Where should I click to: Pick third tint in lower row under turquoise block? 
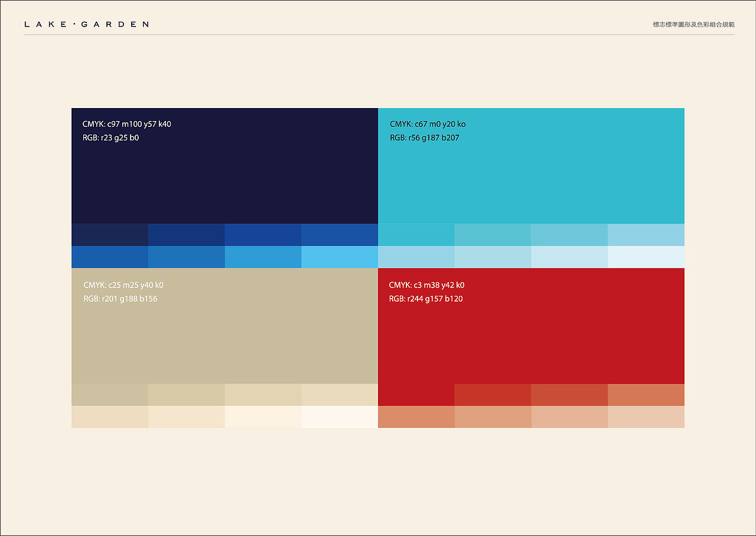point(569,257)
